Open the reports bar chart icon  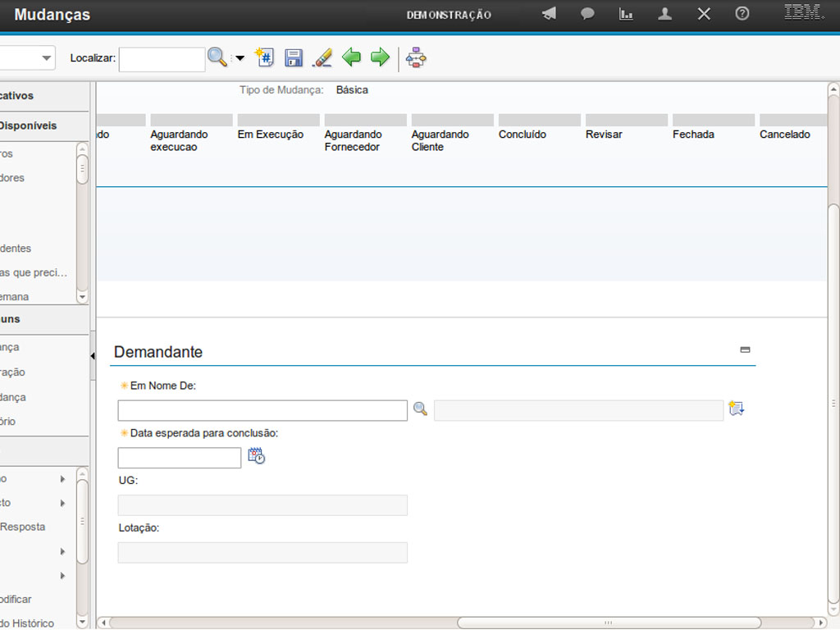click(626, 14)
